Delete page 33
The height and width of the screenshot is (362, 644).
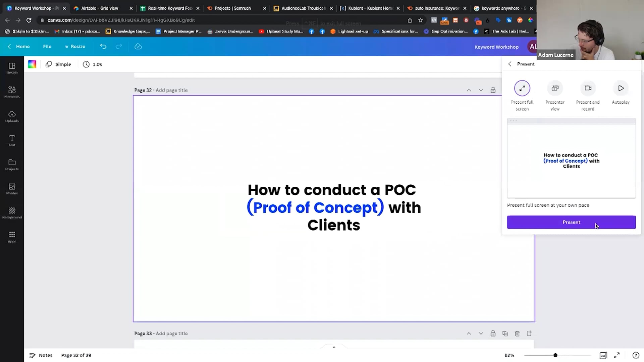click(x=517, y=333)
